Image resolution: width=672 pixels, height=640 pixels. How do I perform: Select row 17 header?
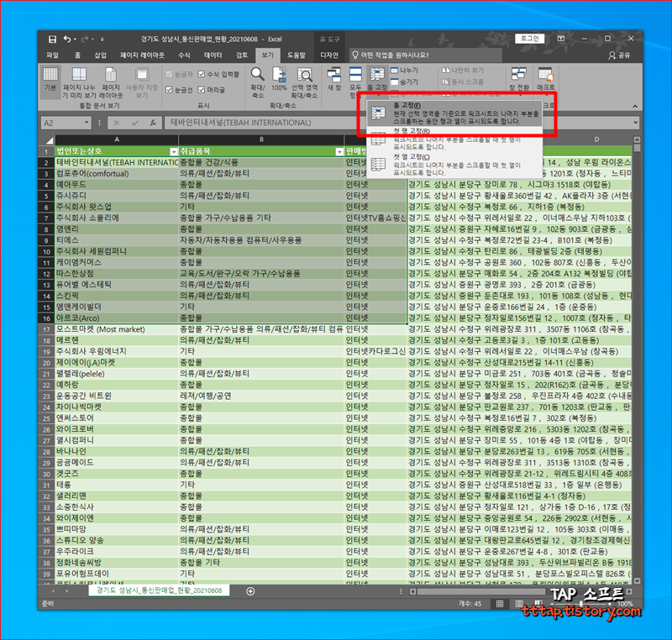point(46,330)
